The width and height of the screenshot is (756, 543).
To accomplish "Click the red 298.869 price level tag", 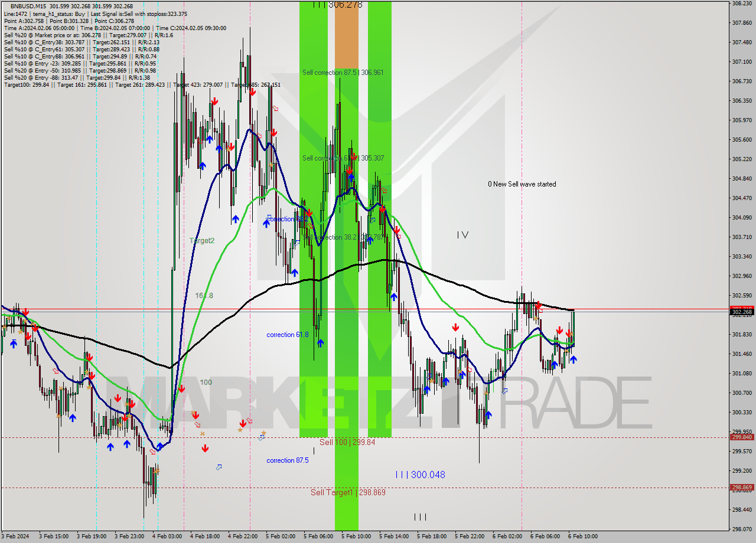I will click(742, 488).
